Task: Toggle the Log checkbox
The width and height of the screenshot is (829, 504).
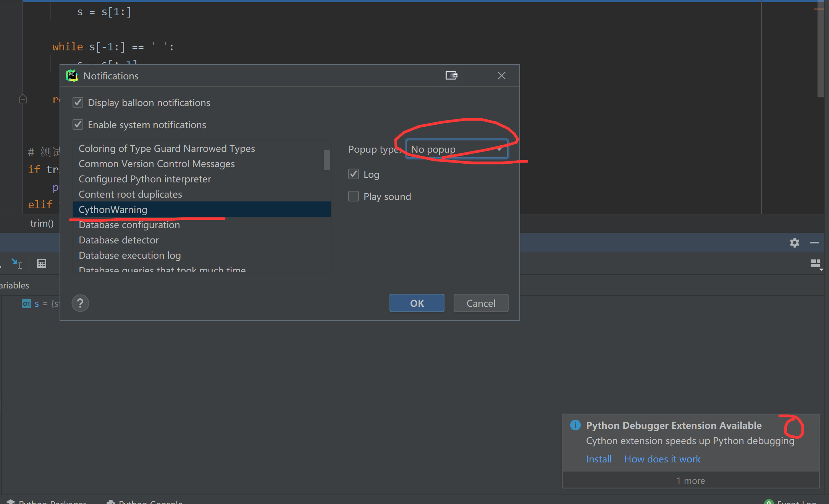Action: tap(354, 174)
